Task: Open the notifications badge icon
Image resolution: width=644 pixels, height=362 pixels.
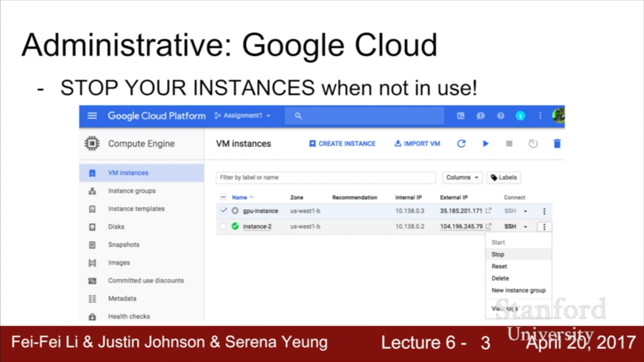Action: (520, 116)
